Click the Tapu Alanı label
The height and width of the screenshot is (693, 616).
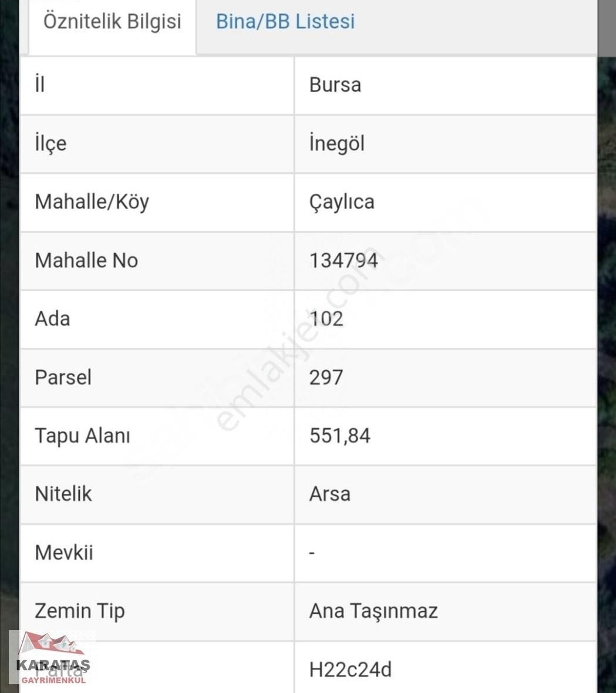pos(82,435)
